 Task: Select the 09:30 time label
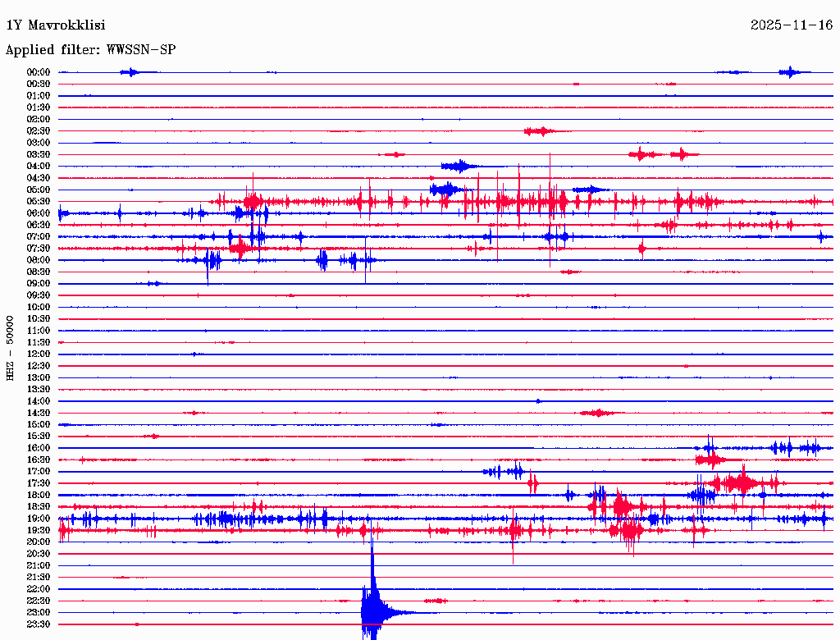point(39,296)
